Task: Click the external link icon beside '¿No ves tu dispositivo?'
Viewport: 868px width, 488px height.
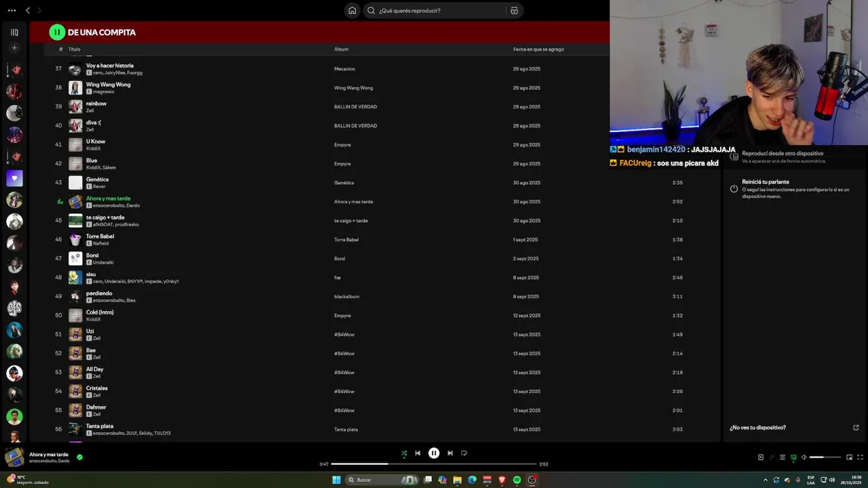Action: [856, 428]
